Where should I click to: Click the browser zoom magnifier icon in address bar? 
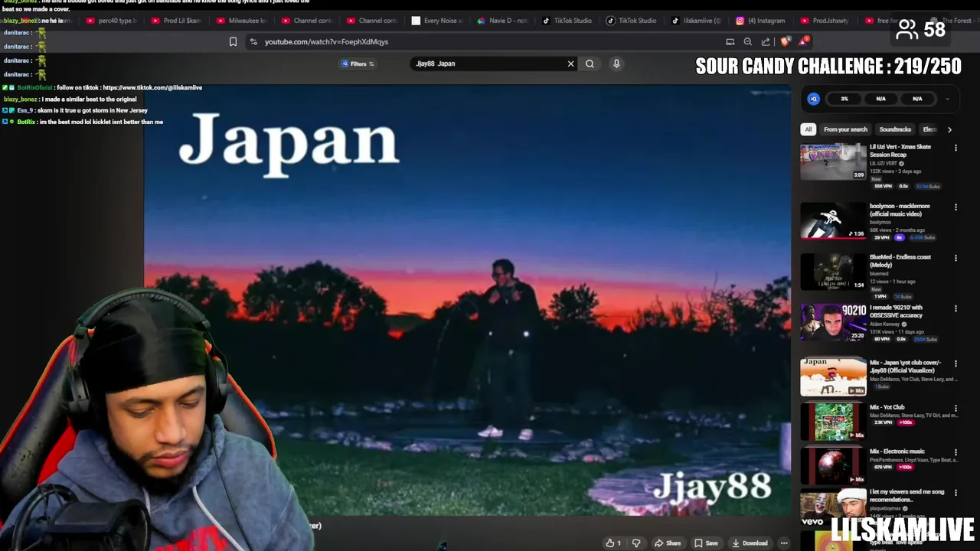tap(747, 41)
